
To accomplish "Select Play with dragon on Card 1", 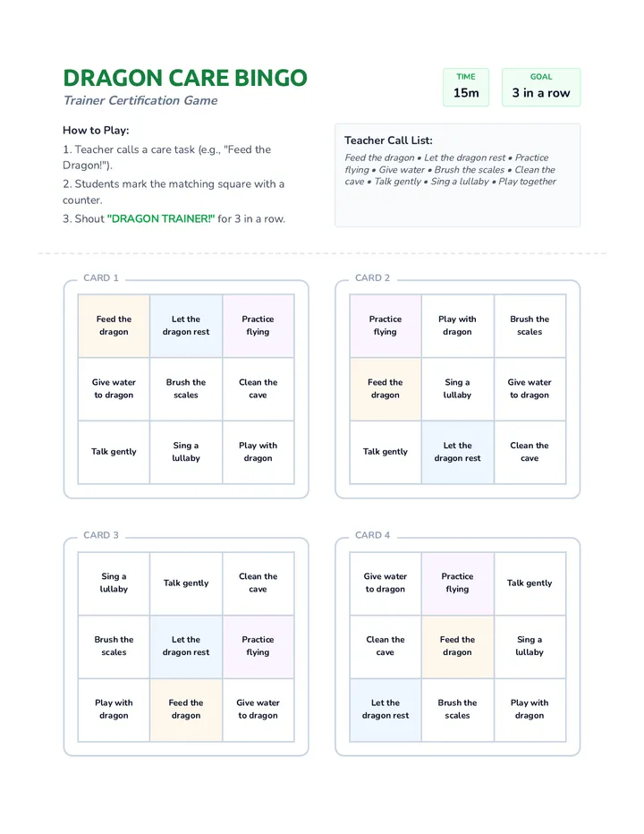I will point(258,452).
